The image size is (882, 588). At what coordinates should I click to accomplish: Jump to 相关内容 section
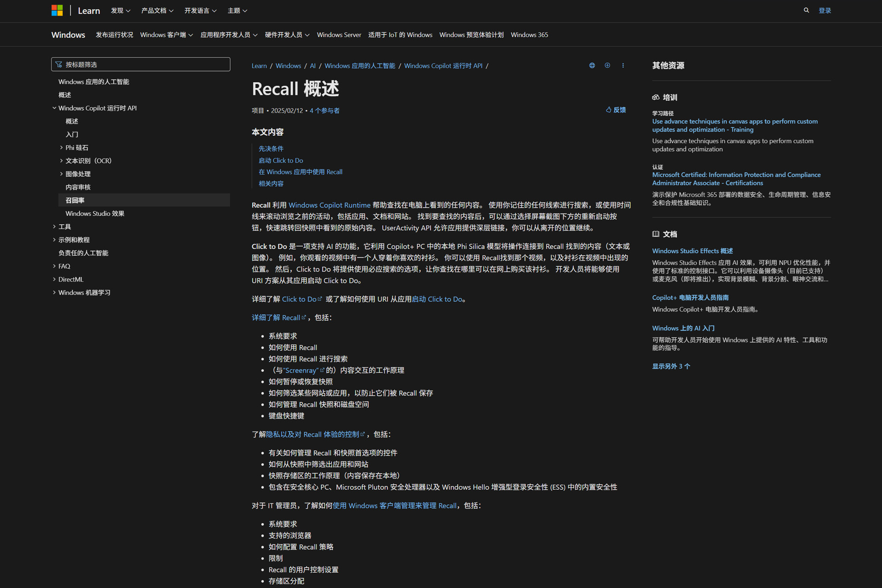coord(271,184)
